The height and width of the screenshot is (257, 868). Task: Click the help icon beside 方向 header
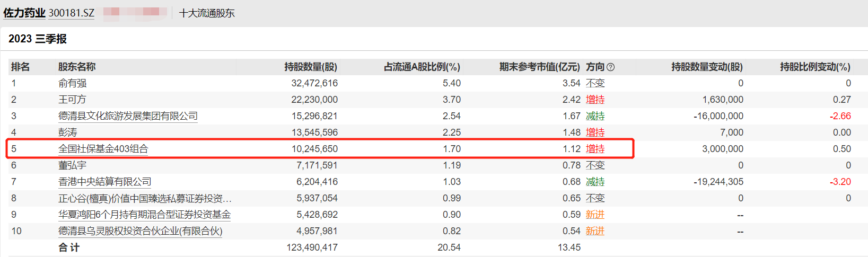(610, 67)
